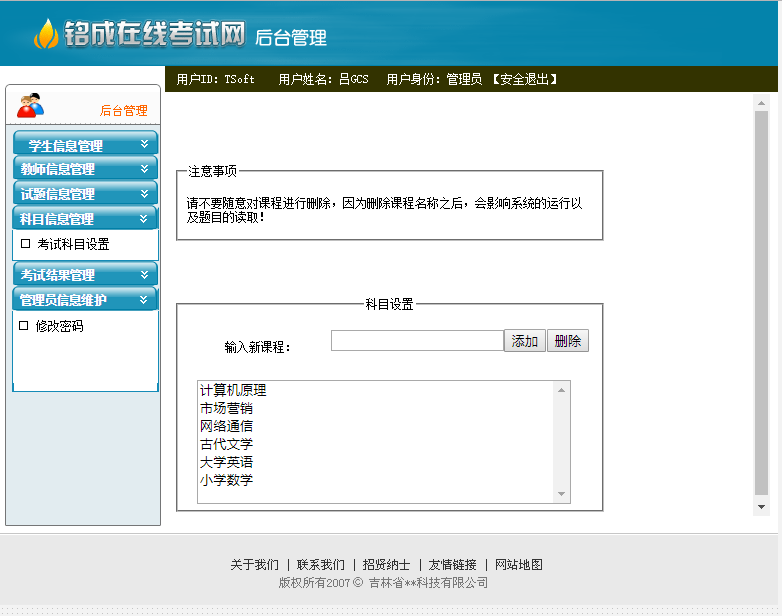Click 铭成在线考试网 site title
Viewport: 782px width, 616px height.
(155, 34)
